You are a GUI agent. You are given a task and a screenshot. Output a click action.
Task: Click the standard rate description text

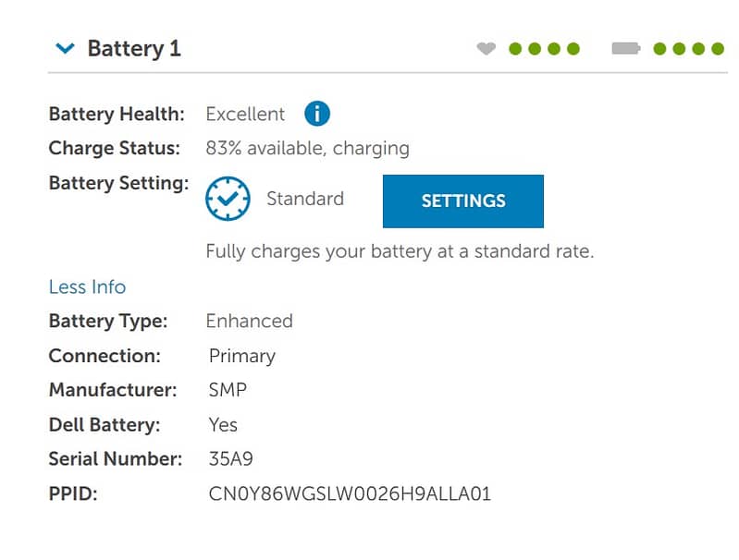(400, 251)
